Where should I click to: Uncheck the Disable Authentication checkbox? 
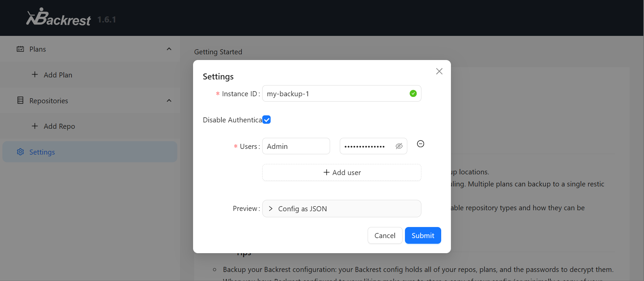[267, 120]
